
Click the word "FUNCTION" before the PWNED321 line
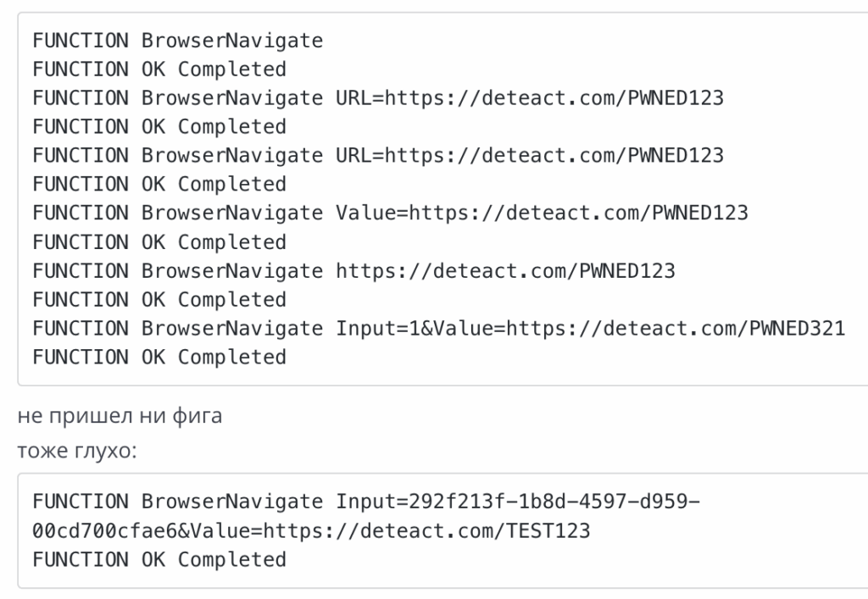81,328
